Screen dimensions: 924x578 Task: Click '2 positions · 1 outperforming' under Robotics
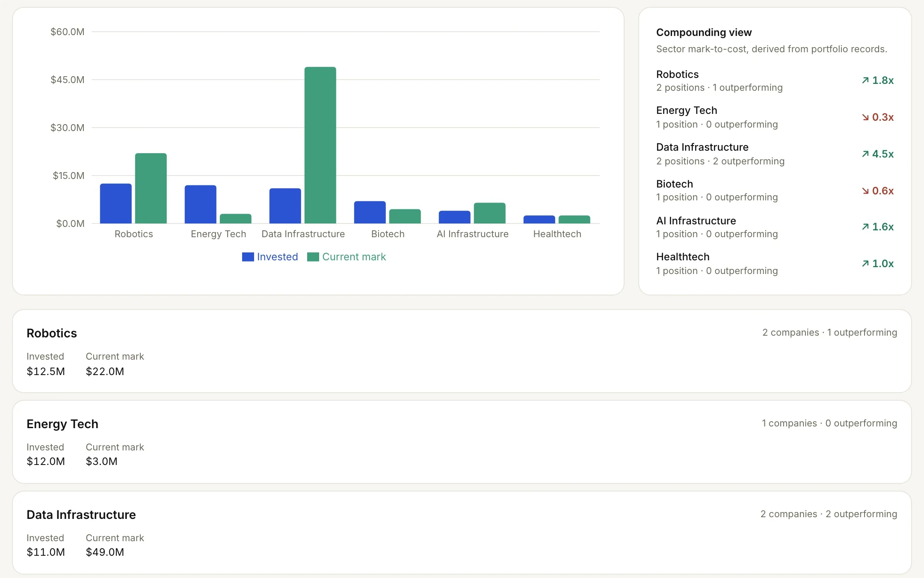tap(720, 88)
